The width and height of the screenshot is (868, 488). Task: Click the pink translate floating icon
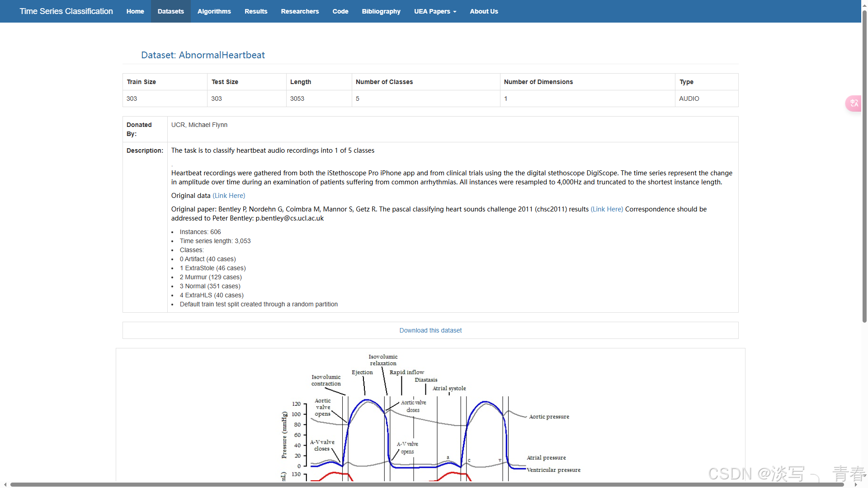(854, 103)
